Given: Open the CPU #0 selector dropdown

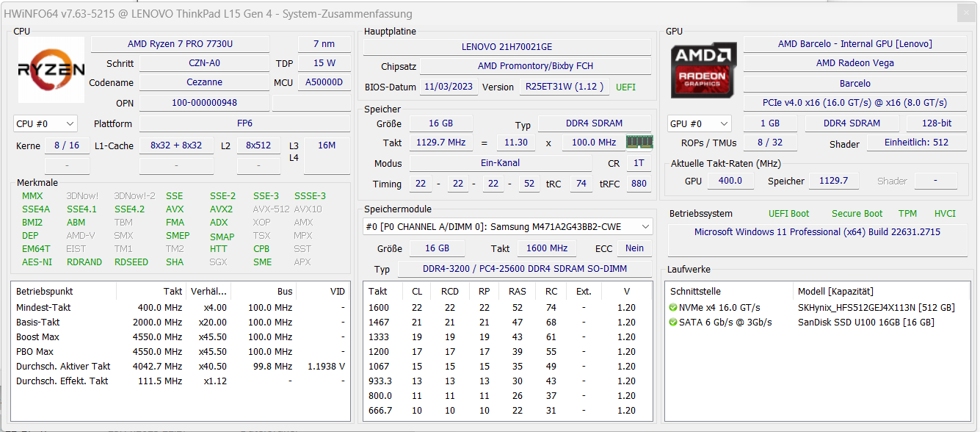Looking at the screenshot, I should click(x=46, y=124).
